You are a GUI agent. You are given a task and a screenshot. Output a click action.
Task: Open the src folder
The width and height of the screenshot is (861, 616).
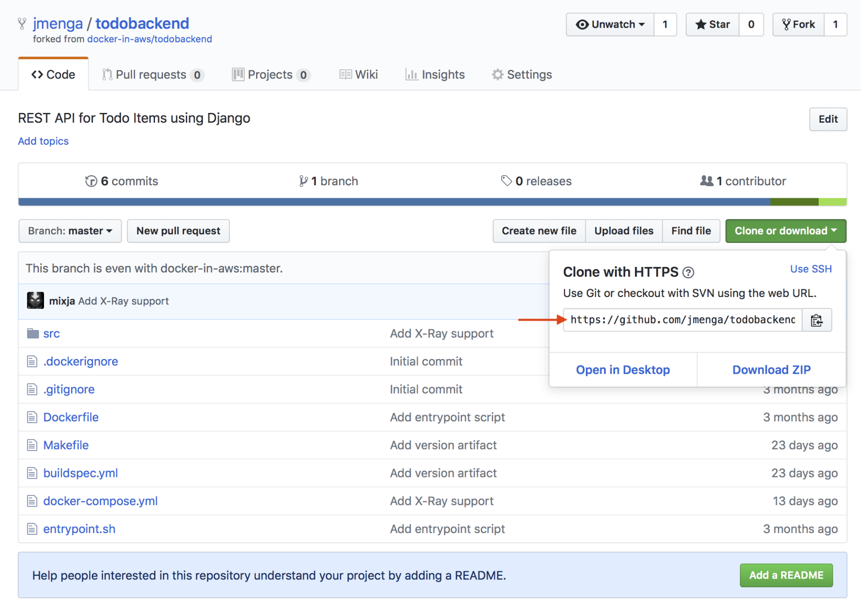coord(51,334)
